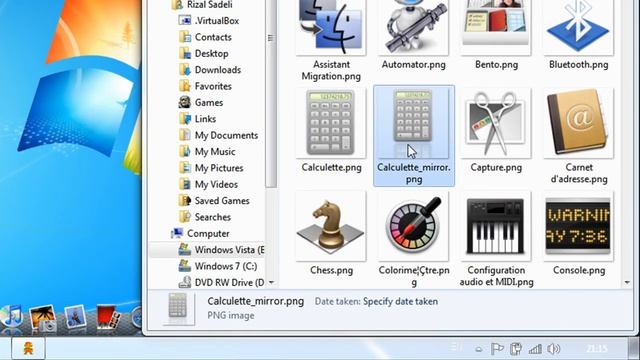Select the Bluetooth.png file icon

(578, 27)
